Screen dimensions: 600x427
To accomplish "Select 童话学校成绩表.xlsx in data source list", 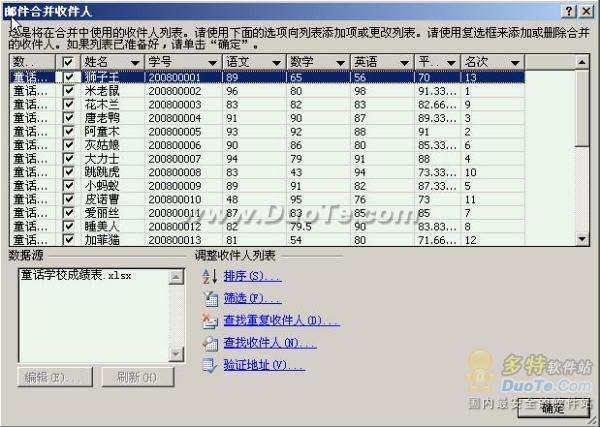I will click(x=76, y=275).
